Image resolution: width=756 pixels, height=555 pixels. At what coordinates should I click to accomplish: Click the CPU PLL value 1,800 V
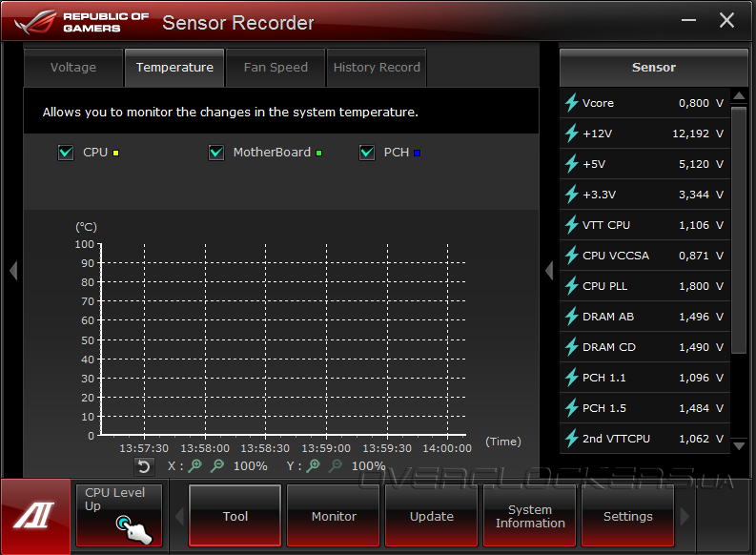[701, 286]
